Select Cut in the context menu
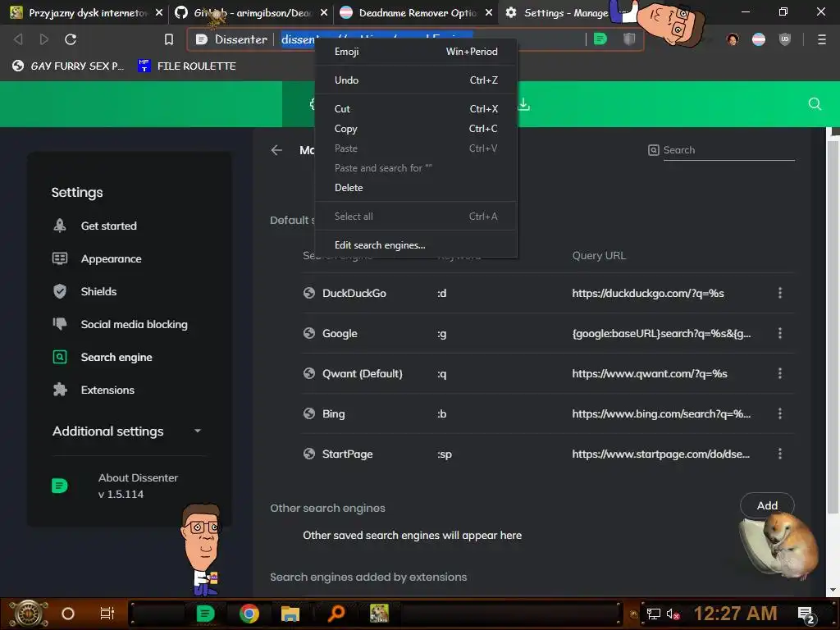Viewport: 840px width, 630px height. pyautogui.click(x=416, y=109)
